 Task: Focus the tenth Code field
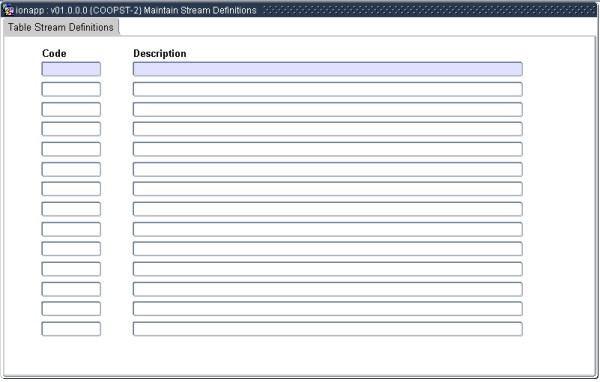coord(71,249)
